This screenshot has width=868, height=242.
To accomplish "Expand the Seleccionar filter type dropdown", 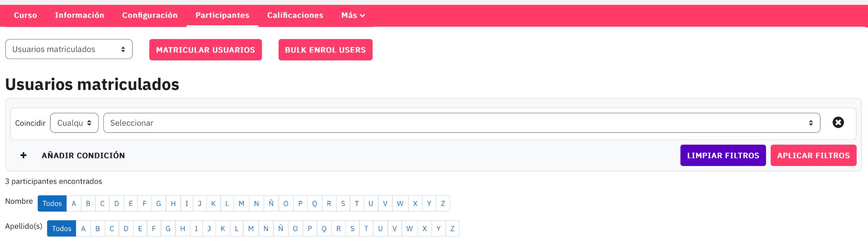I will coord(462,123).
